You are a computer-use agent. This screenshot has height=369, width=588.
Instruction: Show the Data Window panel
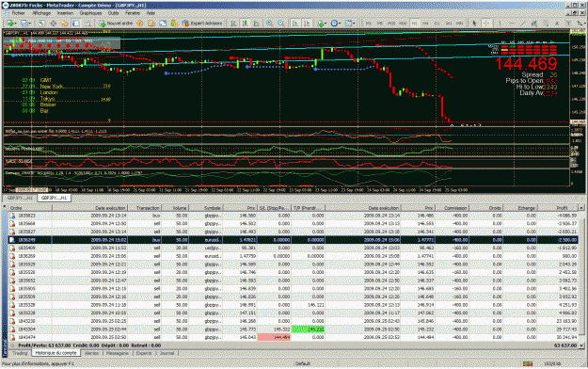point(54,24)
